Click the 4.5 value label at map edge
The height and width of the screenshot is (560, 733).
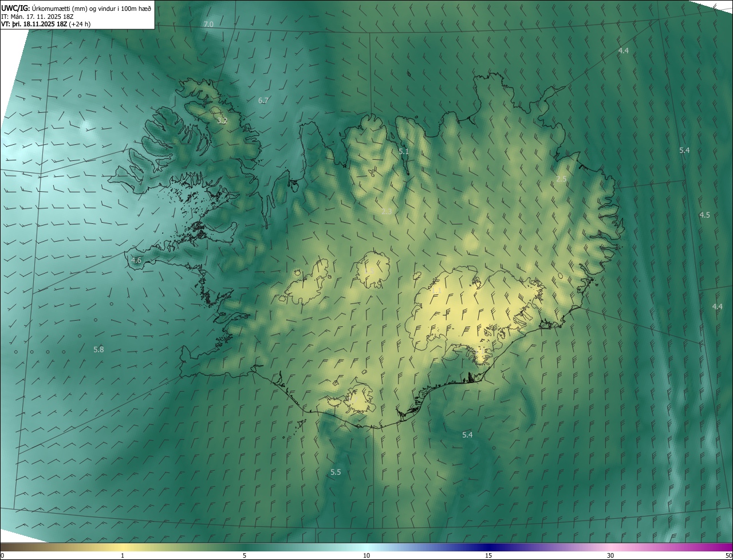pos(704,215)
